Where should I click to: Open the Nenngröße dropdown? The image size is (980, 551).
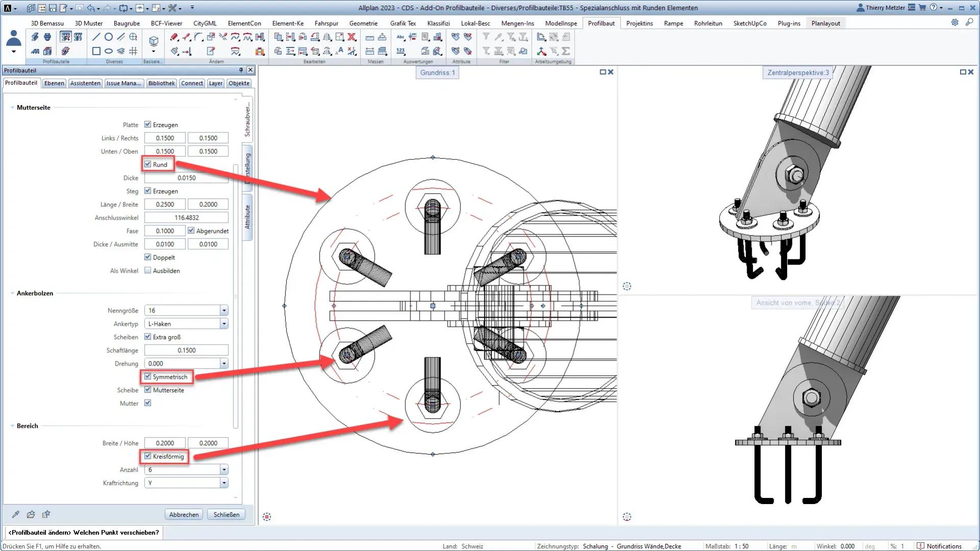224,310
